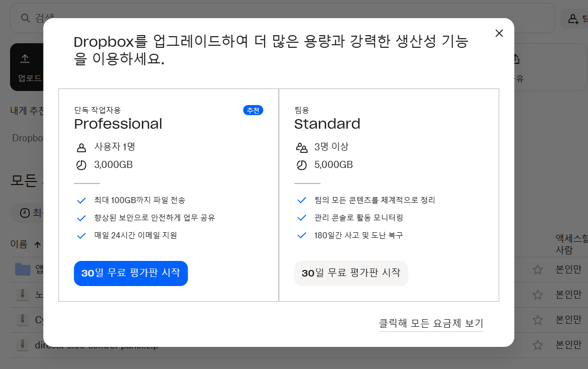Click checkmark beside 관리 콘솔로 활동 모니터링
This screenshot has width=588, height=369.
point(301,218)
